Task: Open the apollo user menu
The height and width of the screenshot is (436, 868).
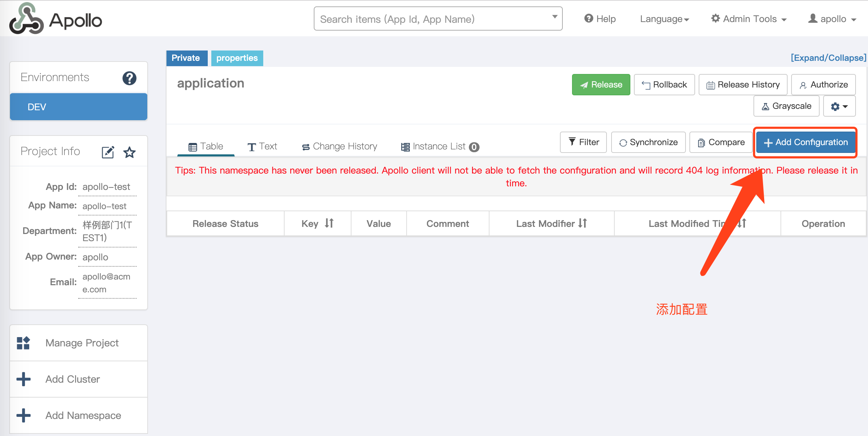Action: click(832, 19)
